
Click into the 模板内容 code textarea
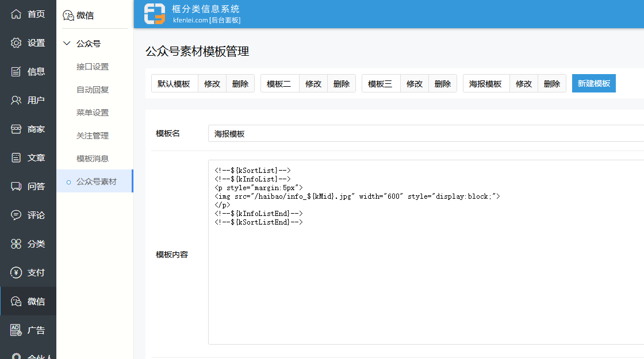[x=425, y=276]
